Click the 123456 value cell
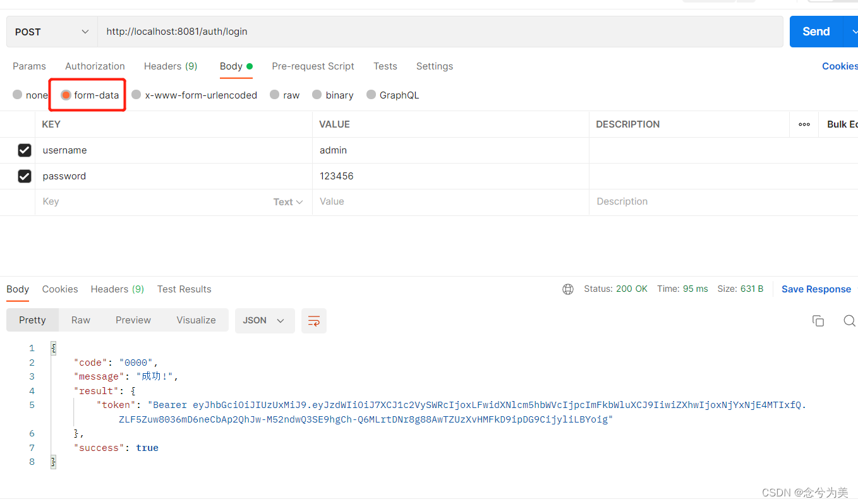This screenshot has width=858, height=504. tap(450, 176)
